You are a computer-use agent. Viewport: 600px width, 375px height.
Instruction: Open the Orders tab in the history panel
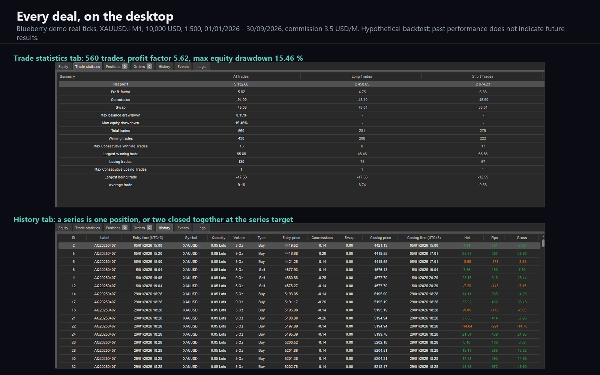tap(142, 228)
